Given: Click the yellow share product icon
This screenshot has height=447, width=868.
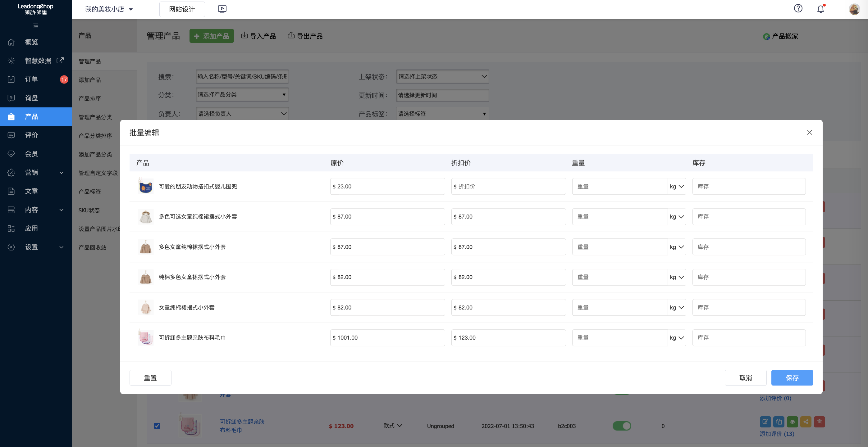Looking at the screenshot, I should pos(806,422).
